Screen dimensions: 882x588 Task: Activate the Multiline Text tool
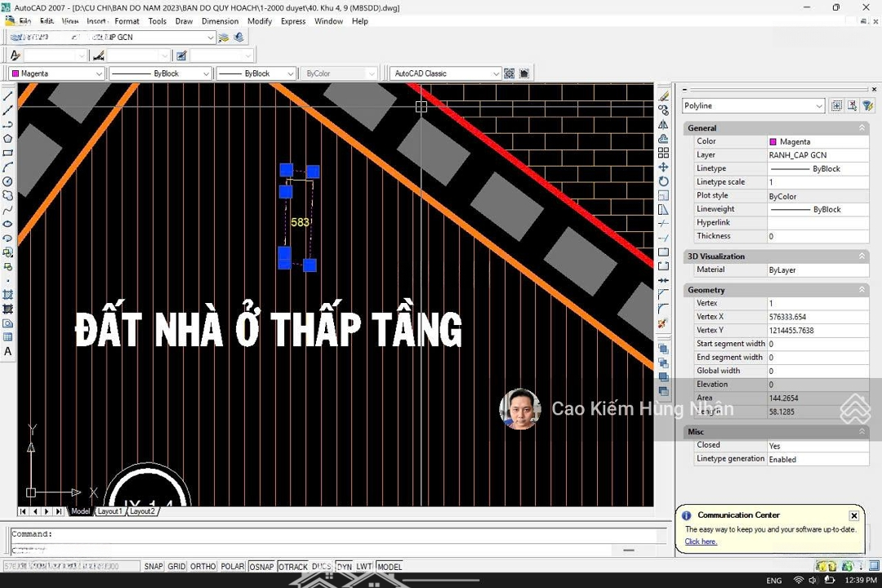8,352
